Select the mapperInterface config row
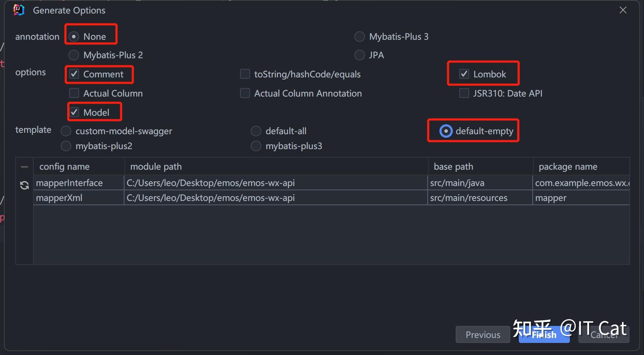The image size is (644, 355). click(x=332, y=183)
